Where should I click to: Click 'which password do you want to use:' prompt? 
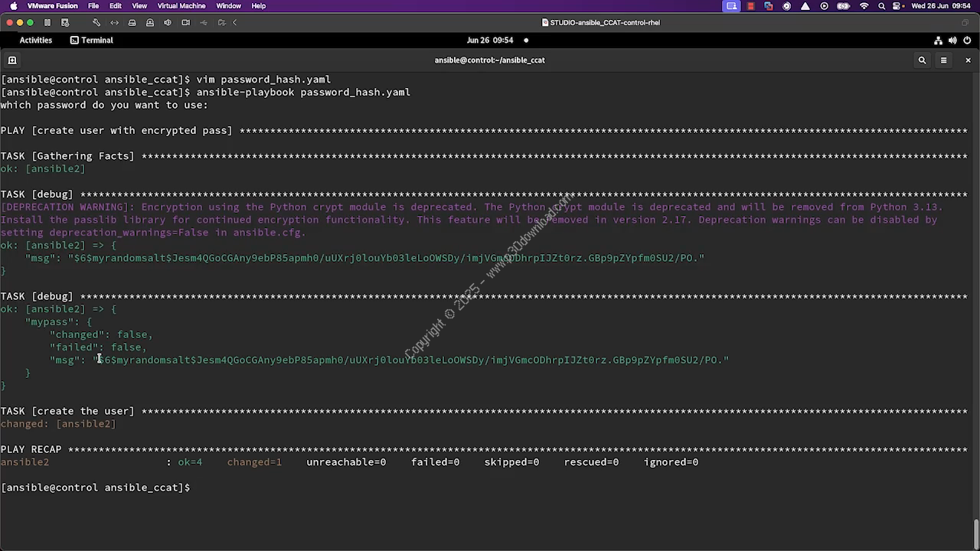[x=104, y=105]
